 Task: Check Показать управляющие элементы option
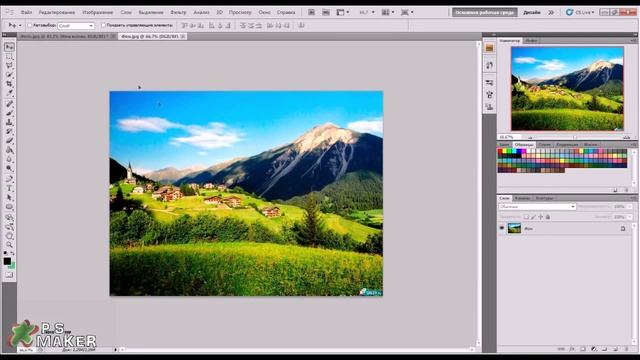[x=103, y=25]
